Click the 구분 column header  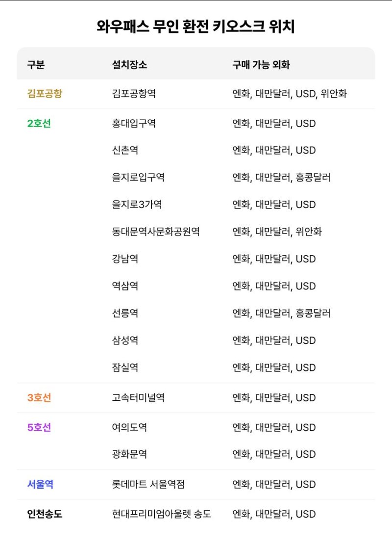(x=36, y=64)
